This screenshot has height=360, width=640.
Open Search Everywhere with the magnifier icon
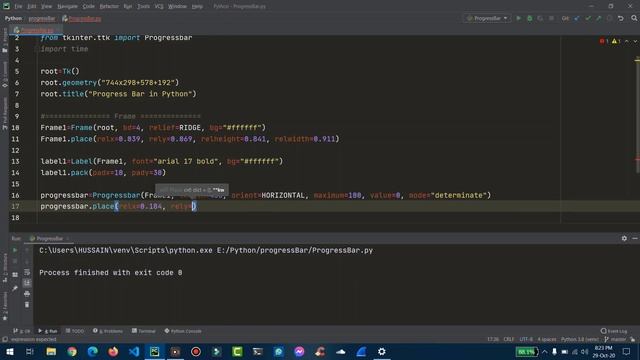pyautogui.click(x=634, y=18)
